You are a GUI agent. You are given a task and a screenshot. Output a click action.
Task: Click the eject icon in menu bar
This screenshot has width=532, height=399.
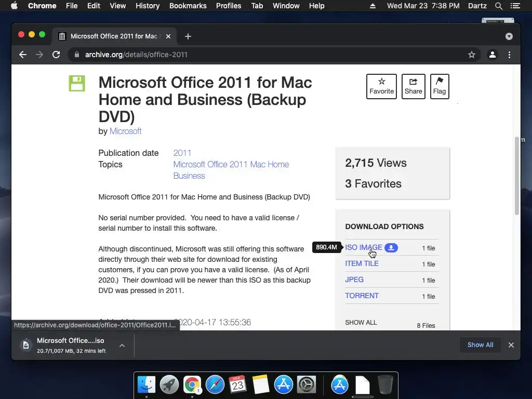click(x=373, y=6)
